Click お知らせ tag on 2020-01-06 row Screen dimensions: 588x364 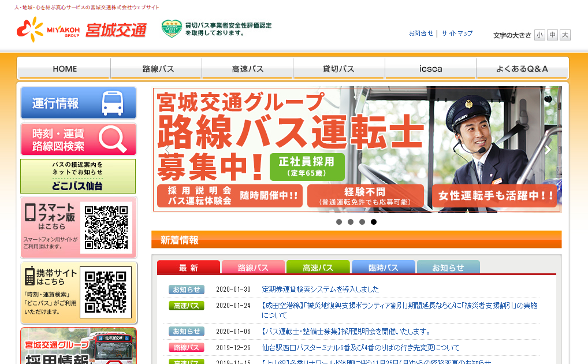[x=187, y=331]
